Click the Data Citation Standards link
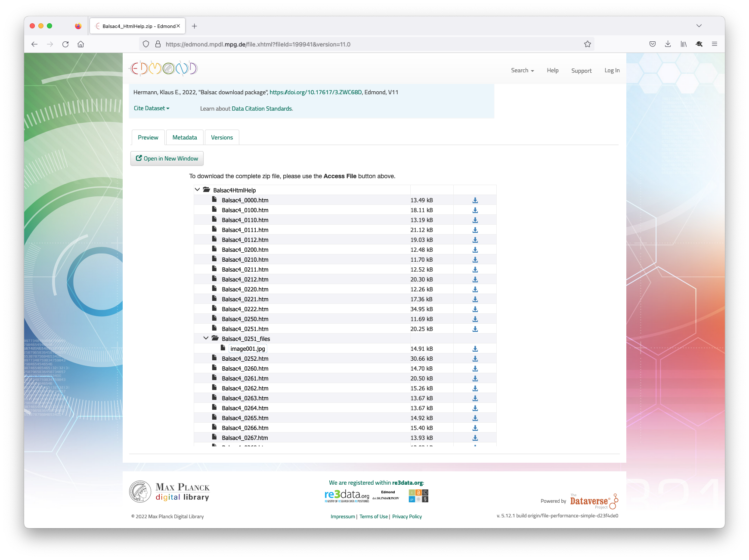The width and height of the screenshot is (749, 560). (261, 108)
